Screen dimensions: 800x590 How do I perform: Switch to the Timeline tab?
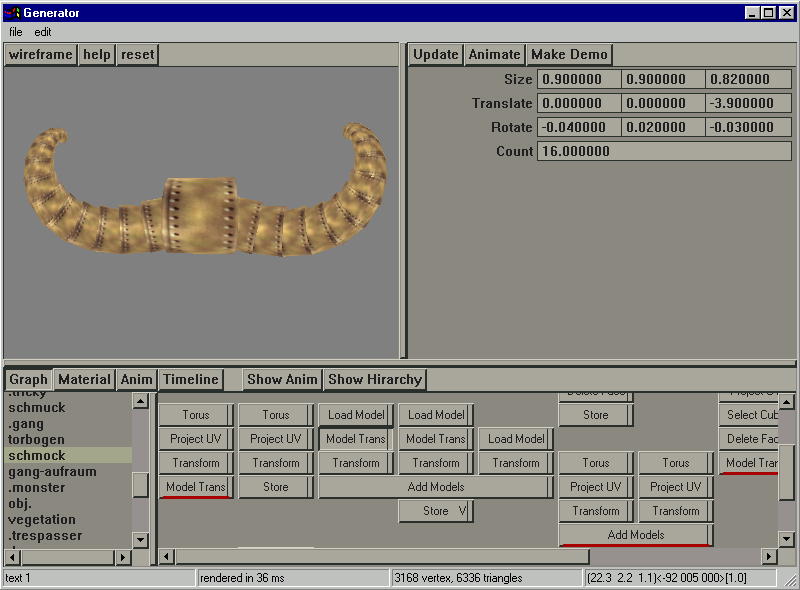(190, 379)
